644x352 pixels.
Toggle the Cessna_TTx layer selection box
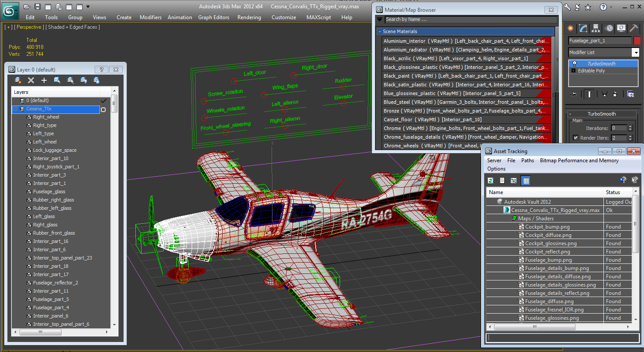(x=103, y=109)
